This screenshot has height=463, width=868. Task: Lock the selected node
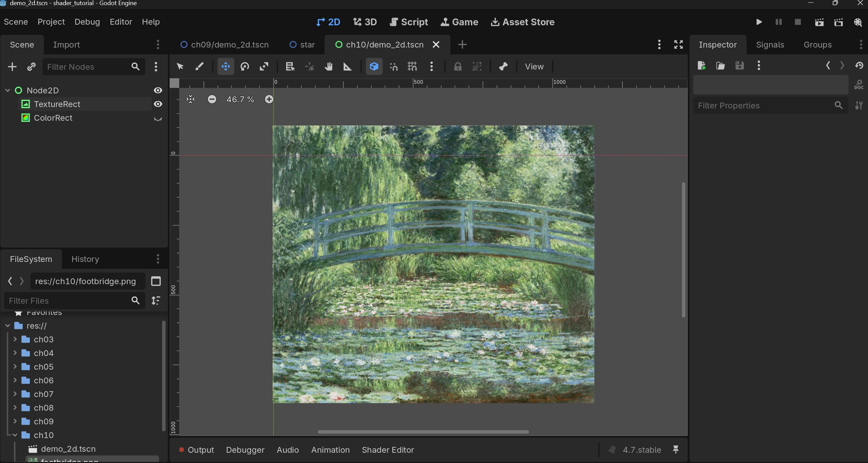click(458, 66)
